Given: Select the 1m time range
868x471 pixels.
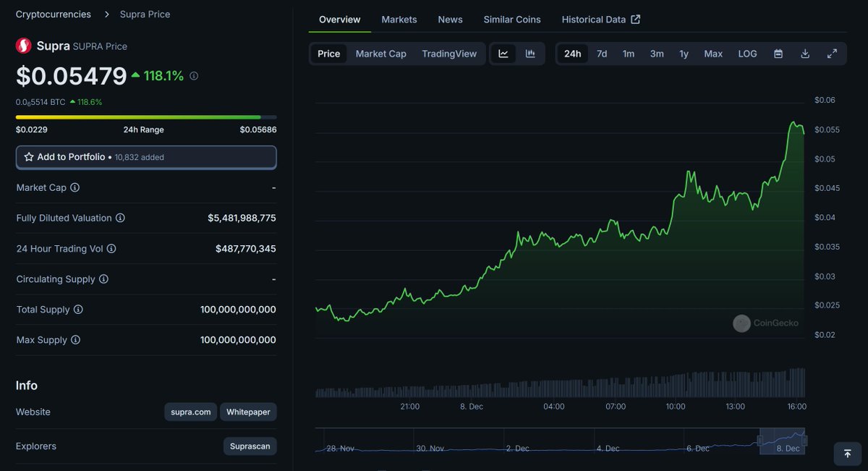Looking at the screenshot, I should click(629, 54).
